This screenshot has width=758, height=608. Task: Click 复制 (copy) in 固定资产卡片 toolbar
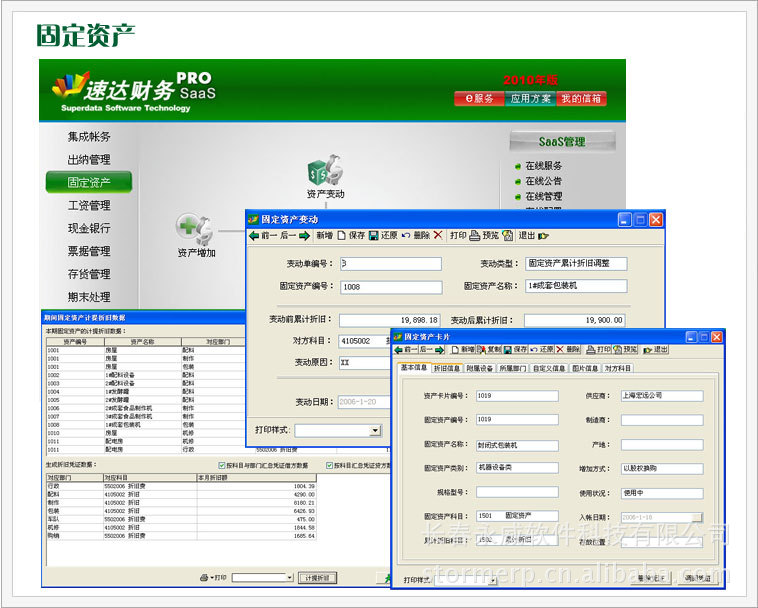point(489,349)
